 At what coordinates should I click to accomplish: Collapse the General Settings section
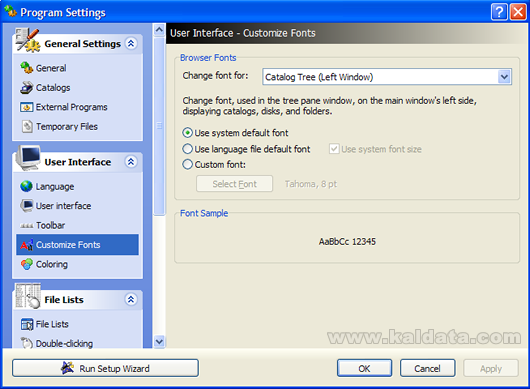coord(131,43)
